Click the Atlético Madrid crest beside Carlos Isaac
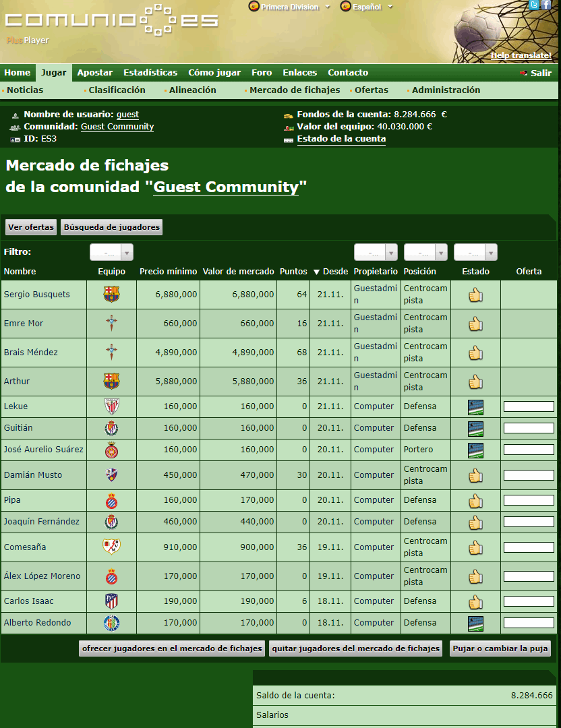Image resolution: width=561 pixels, height=728 pixels. click(111, 601)
